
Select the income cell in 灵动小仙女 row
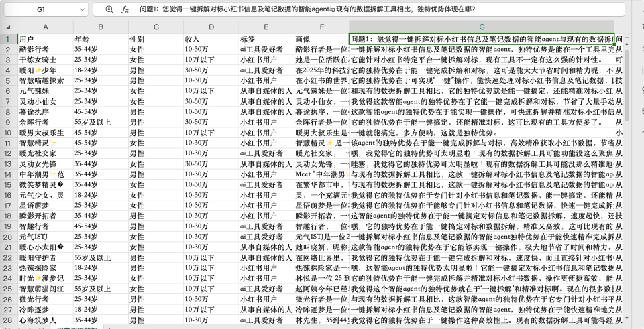(211, 101)
